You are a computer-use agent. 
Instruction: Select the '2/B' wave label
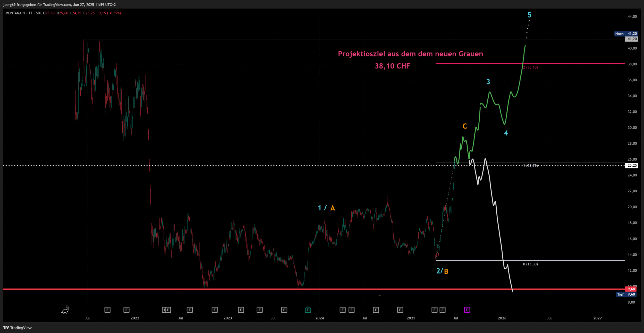coord(442,271)
